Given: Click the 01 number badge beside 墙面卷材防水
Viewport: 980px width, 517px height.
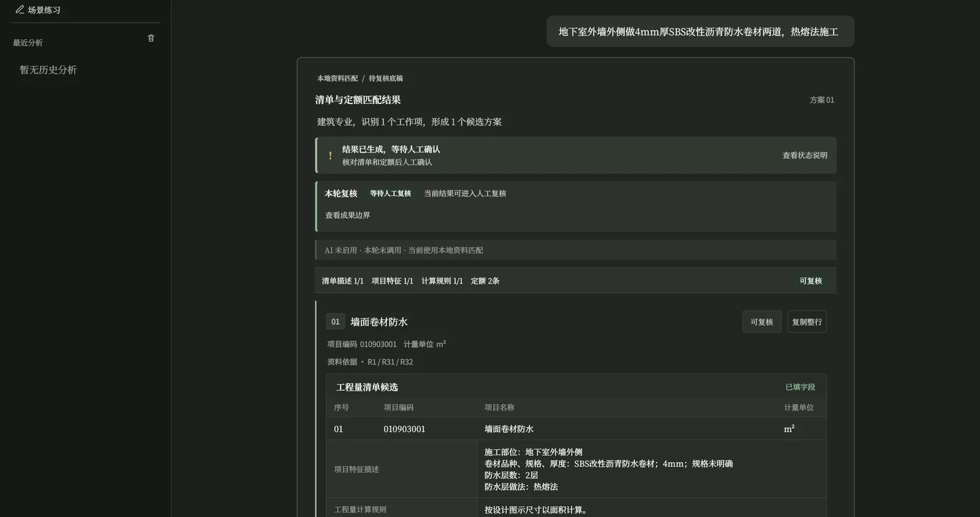Looking at the screenshot, I should click(x=336, y=322).
